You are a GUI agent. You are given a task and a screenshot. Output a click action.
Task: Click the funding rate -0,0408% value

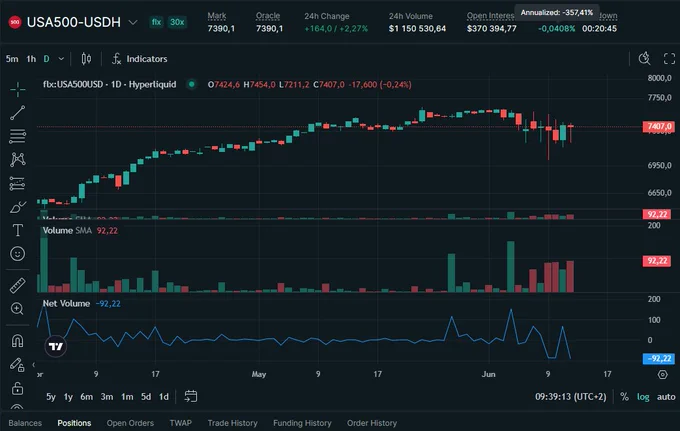556,29
